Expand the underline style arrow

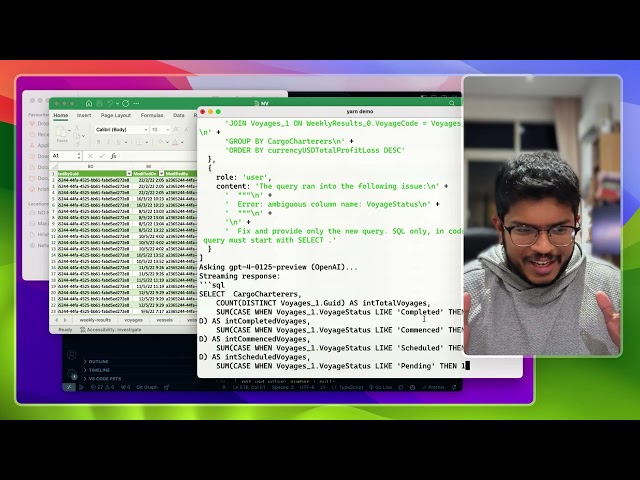(x=126, y=142)
